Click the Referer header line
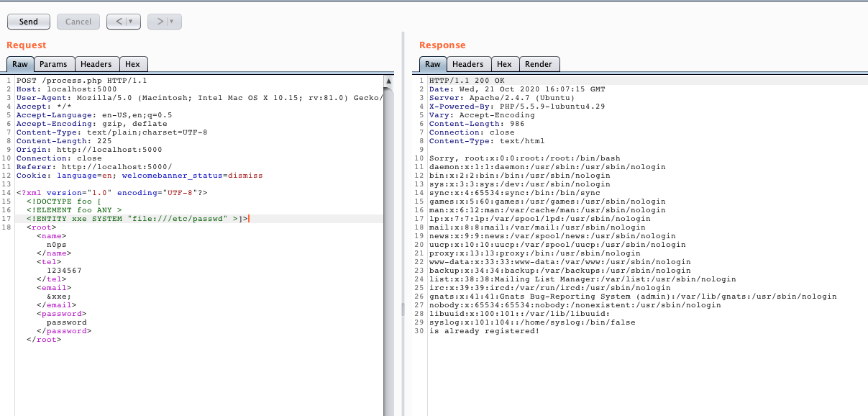Image resolution: width=868 pixels, height=416 pixels. (x=94, y=167)
